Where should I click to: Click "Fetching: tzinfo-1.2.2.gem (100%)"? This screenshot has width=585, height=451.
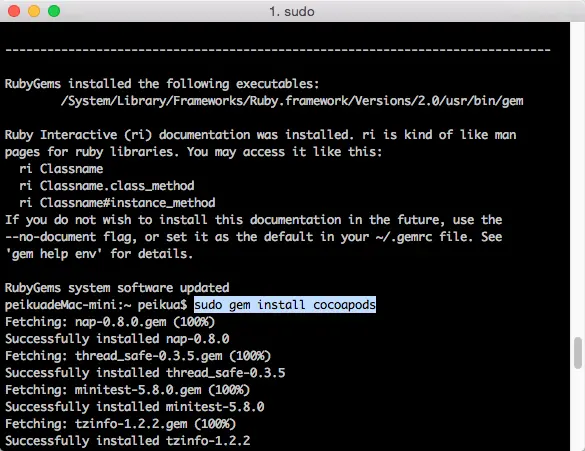[x=121, y=424]
